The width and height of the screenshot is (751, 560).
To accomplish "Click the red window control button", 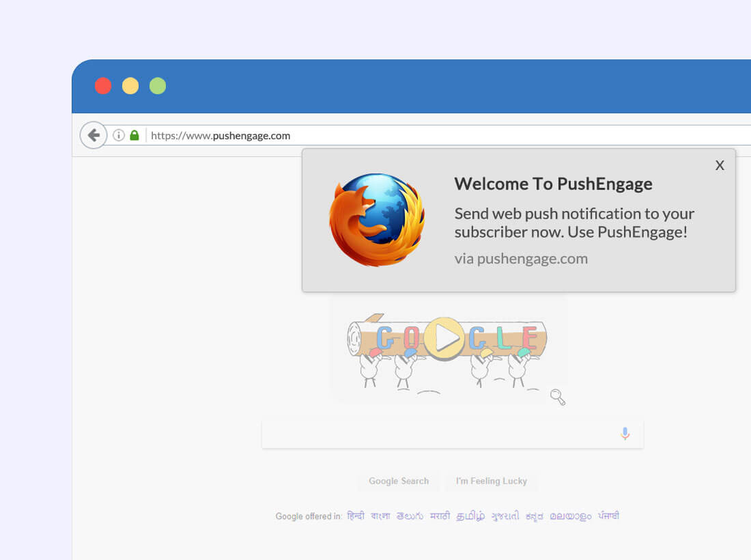I will pos(103,85).
